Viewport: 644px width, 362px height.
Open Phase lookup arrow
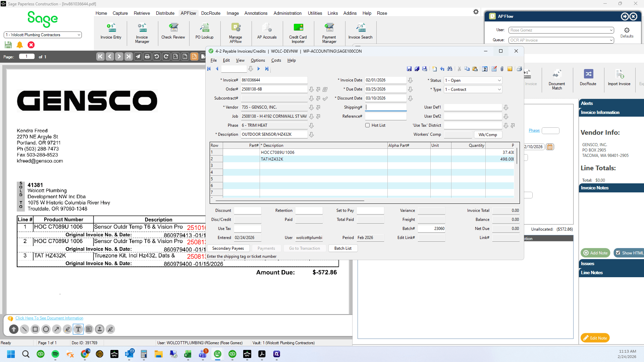[311, 126]
